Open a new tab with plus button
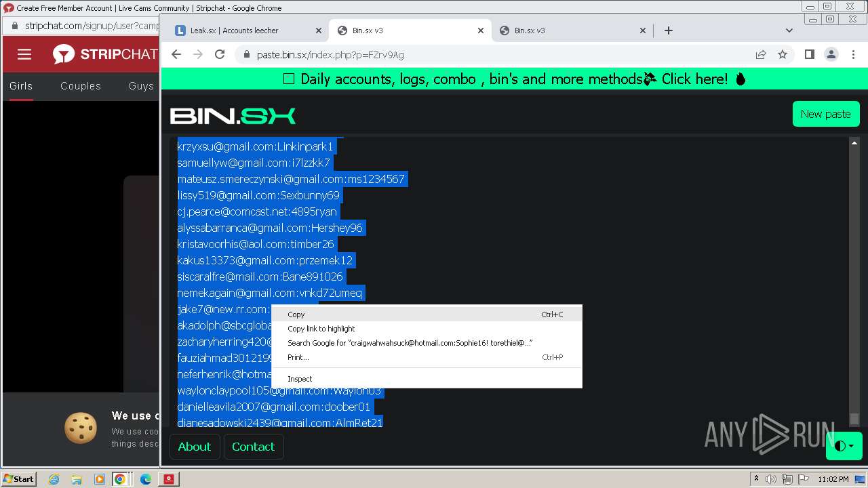 669,30
